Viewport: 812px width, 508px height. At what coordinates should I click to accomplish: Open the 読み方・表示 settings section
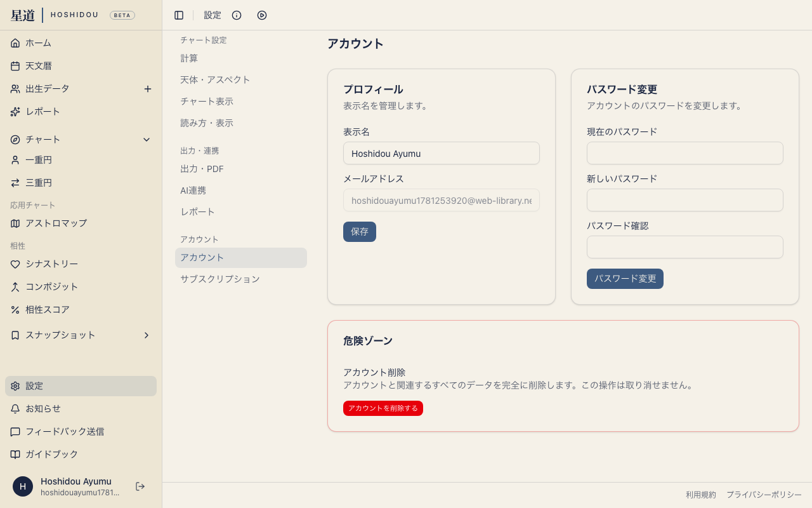241,123
